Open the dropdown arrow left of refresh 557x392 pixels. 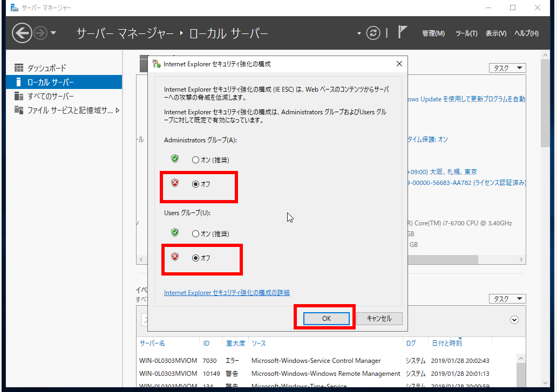359,33
